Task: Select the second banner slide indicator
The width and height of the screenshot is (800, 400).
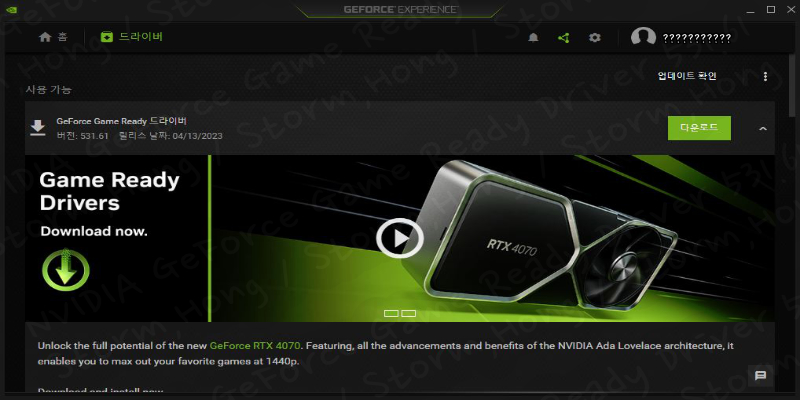Action: point(409,313)
